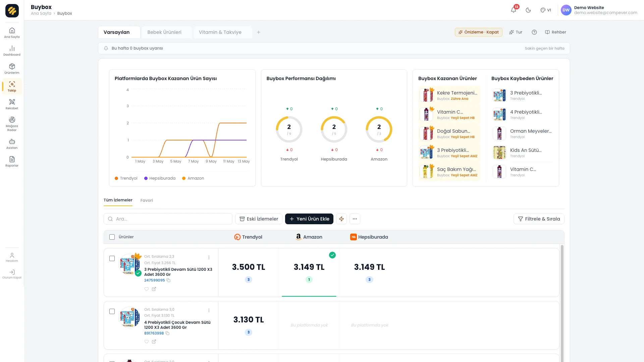Open menu for 4 Prebiyotikli Çocuk Devam Sütü row

tap(209, 310)
